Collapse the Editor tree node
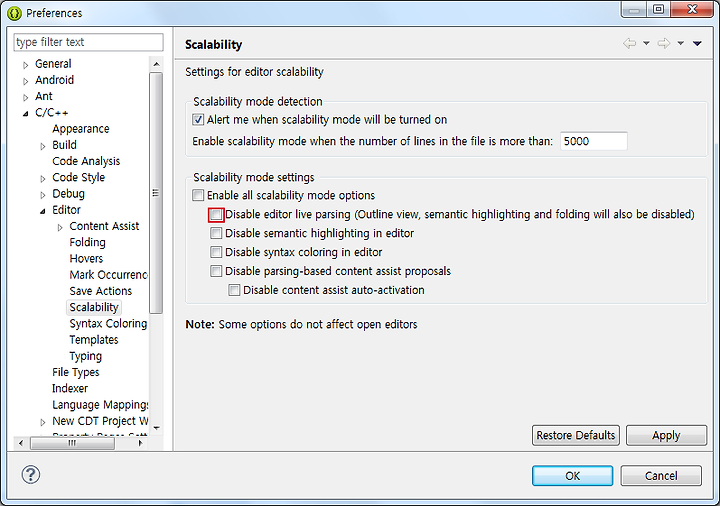The image size is (720, 506). [x=43, y=211]
